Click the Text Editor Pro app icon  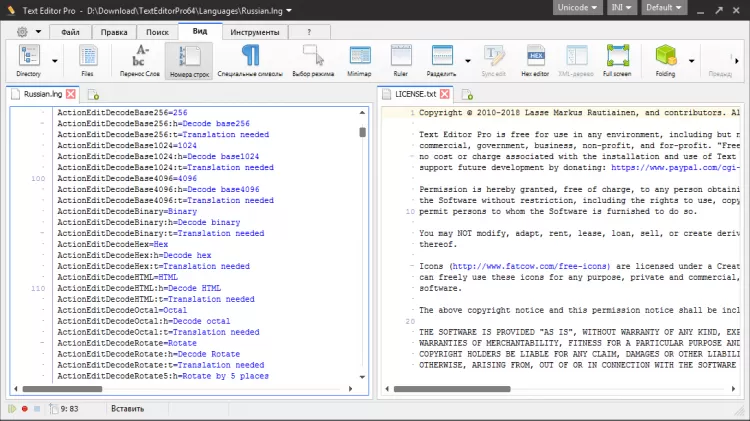tap(11, 10)
